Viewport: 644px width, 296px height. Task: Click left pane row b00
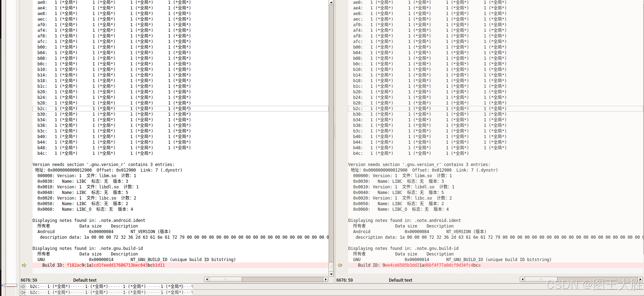tap(114, 47)
